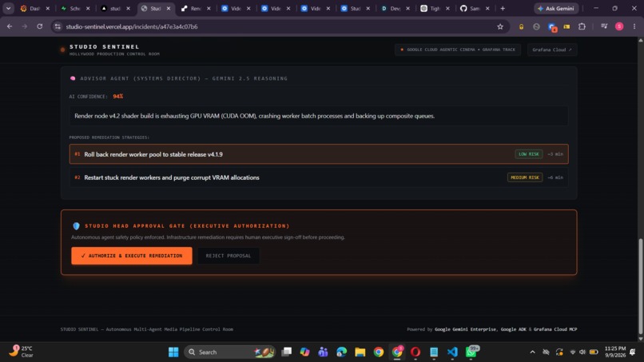Show hidden system tray icons
Viewport: 644px width, 362px height.
532,352
